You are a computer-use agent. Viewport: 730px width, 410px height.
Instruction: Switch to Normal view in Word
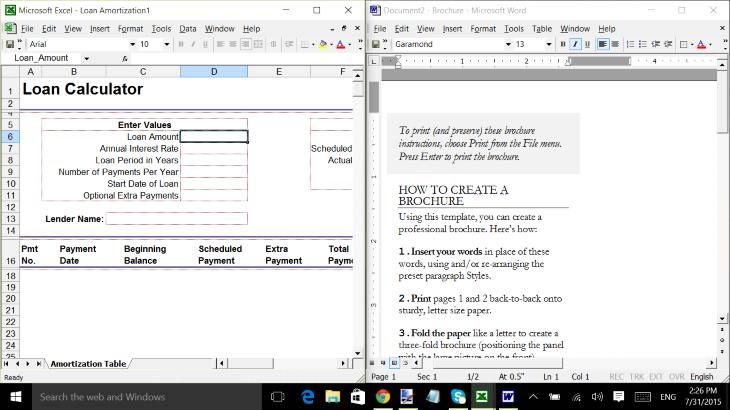(x=372, y=363)
